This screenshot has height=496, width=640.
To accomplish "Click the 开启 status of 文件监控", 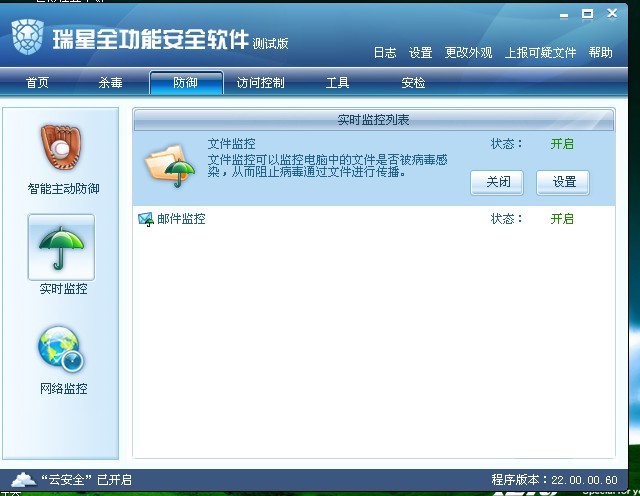I will click(x=562, y=144).
